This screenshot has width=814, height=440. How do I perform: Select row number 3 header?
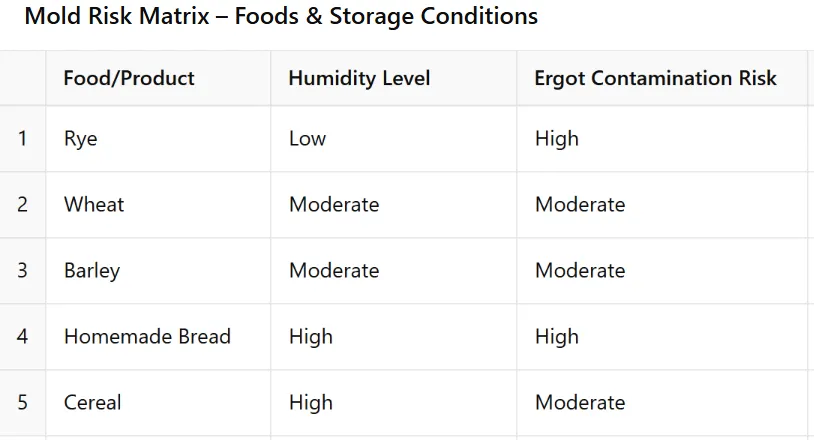22,270
